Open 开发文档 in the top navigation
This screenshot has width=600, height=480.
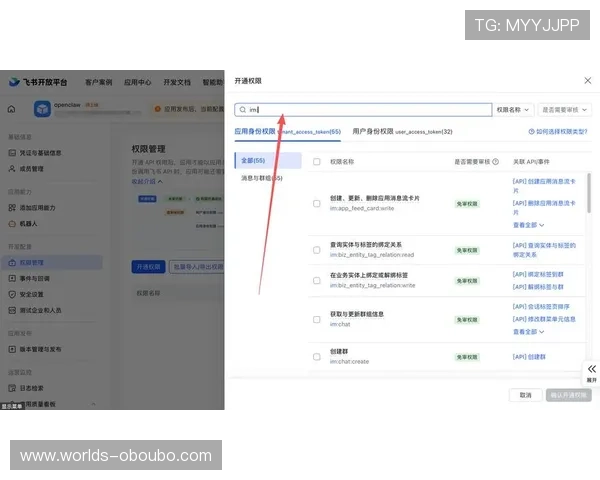[x=177, y=82]
